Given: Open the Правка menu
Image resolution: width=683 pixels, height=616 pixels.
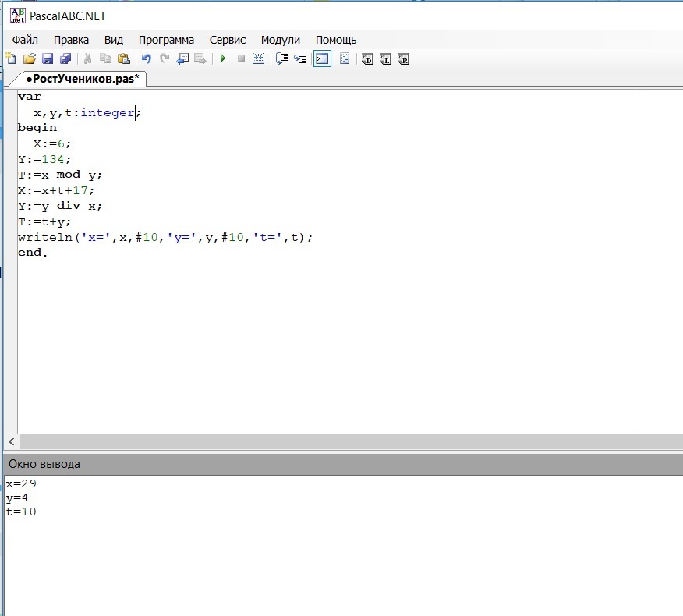Looking at the screenshot, I should (x=71, y=40).
